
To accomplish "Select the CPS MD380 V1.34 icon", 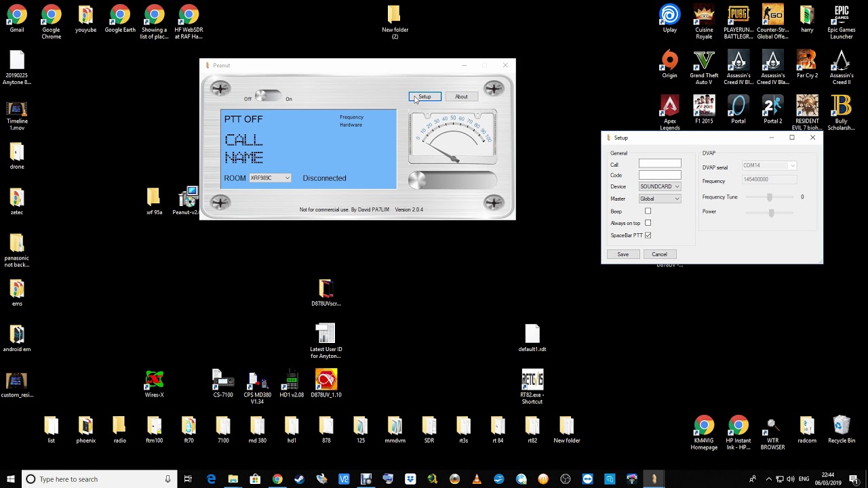I will (257, 387).
